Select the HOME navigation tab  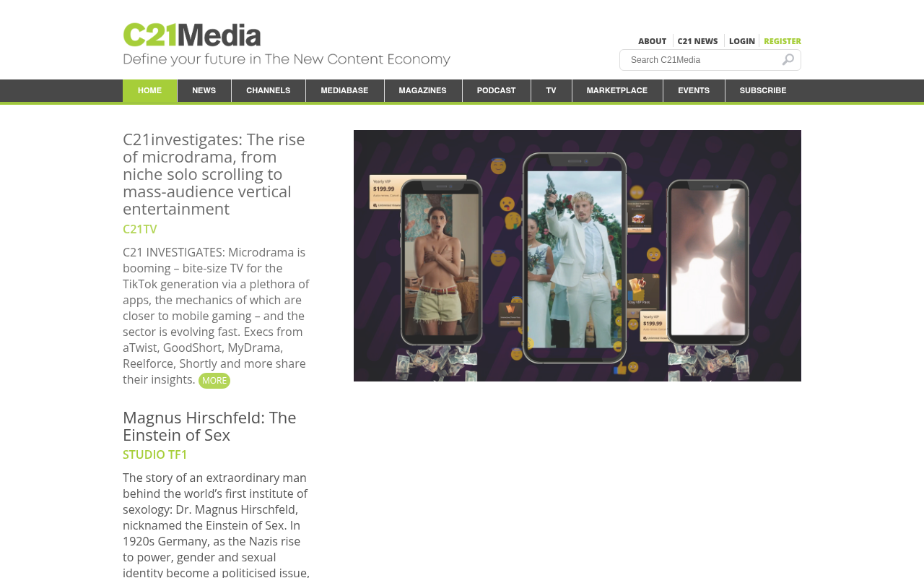point(149,90)
